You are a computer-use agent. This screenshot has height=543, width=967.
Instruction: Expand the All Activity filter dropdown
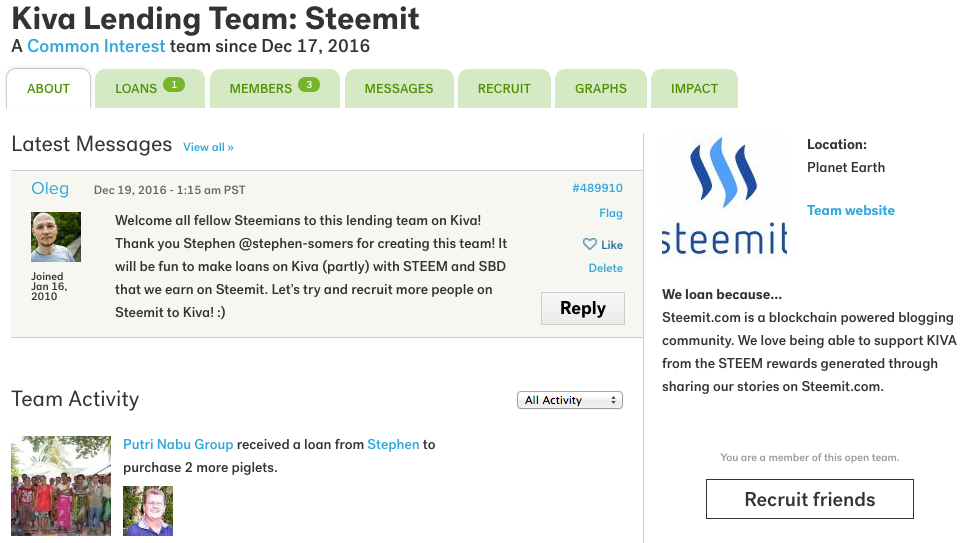pos(570,400)
